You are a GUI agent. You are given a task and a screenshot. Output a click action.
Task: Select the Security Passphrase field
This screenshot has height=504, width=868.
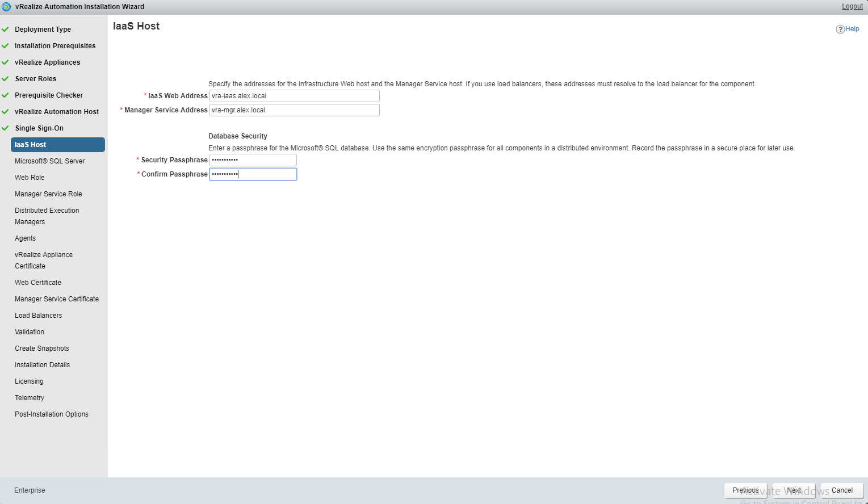tap(253, 160)
